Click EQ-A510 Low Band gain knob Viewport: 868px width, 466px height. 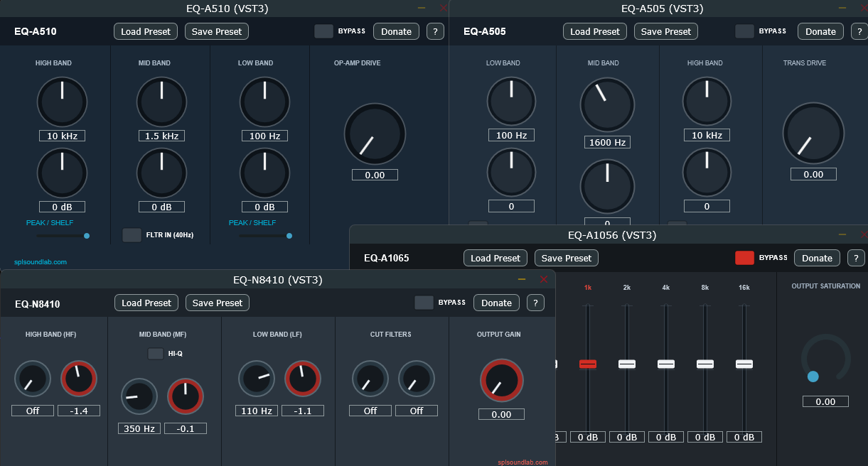coord(264,173)
